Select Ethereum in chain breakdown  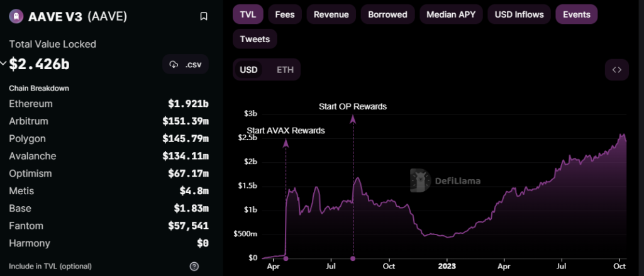[x=31, y=104]
